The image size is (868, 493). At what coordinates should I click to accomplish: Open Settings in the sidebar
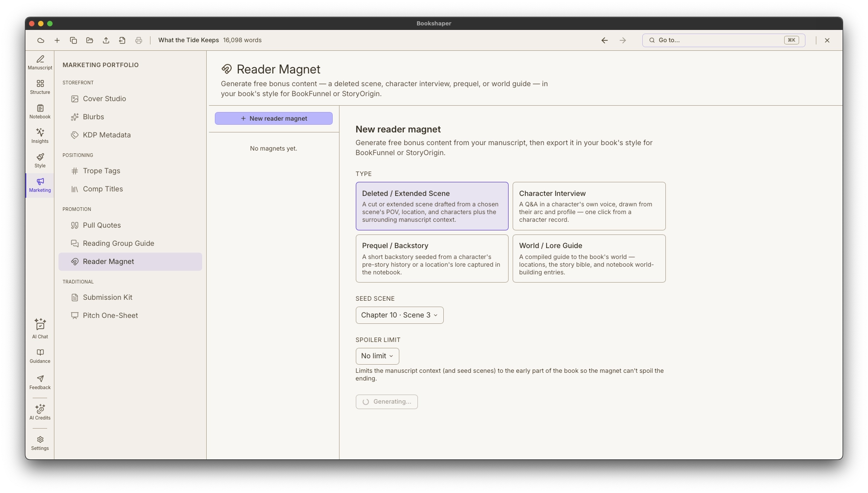pyautogui.click(x=40, y=443)
